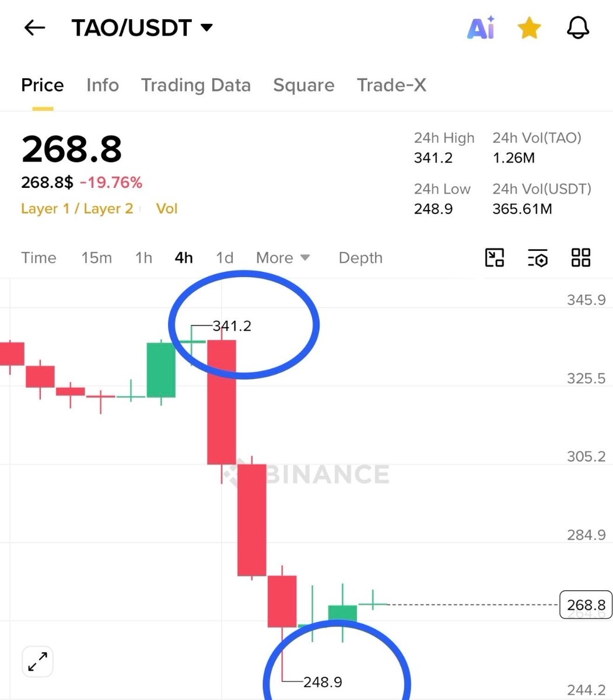Open the AI assistant icon
The image size is (613, 700).
pyautogui.click(x=481, y=28)
